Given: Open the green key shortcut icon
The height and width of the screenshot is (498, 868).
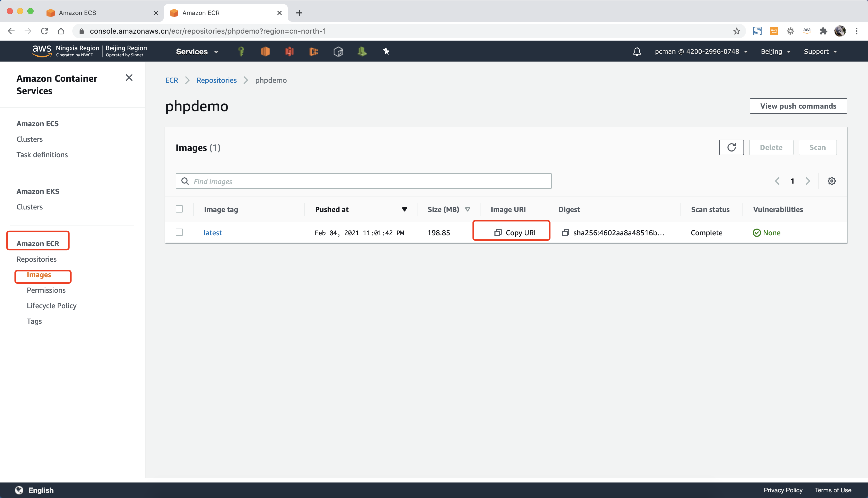Looking at the screenshot, I should coord(241,51).
